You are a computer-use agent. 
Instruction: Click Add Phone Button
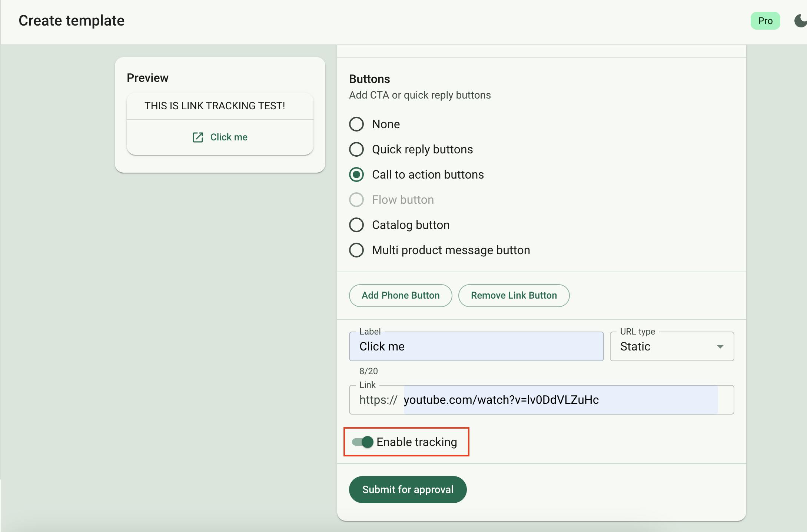401,296
